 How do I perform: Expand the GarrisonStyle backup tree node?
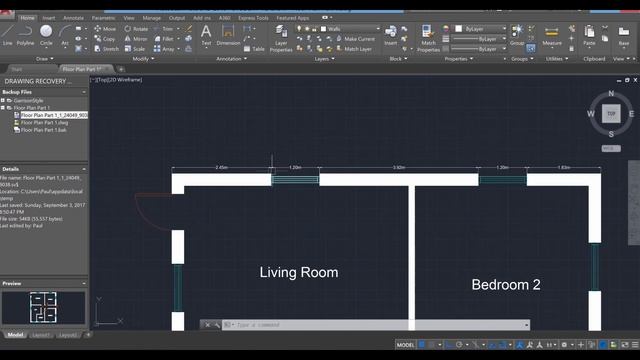point(3,100)
